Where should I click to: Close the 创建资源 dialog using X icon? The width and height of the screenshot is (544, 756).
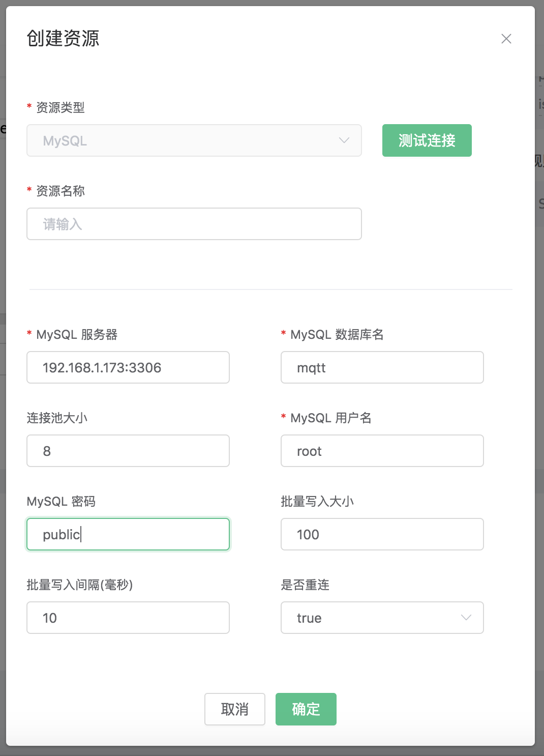pyautogui.click(x=506, y=39)
